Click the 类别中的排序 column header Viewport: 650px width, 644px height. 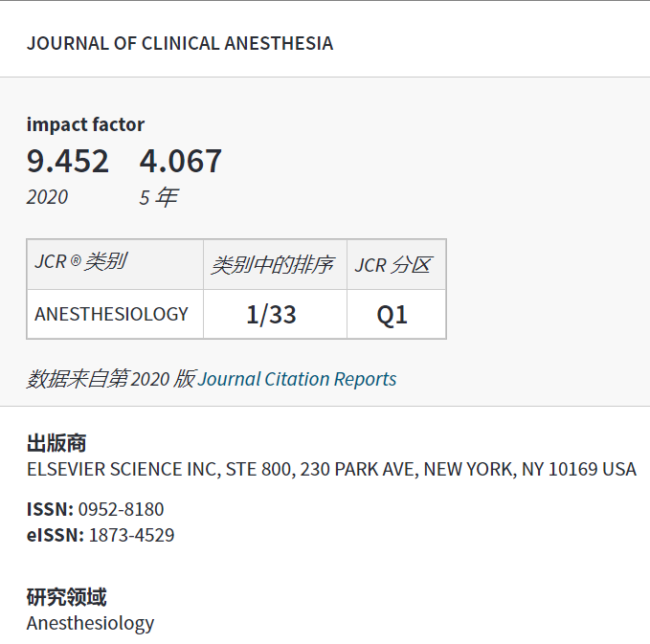[x=272, y=265]
